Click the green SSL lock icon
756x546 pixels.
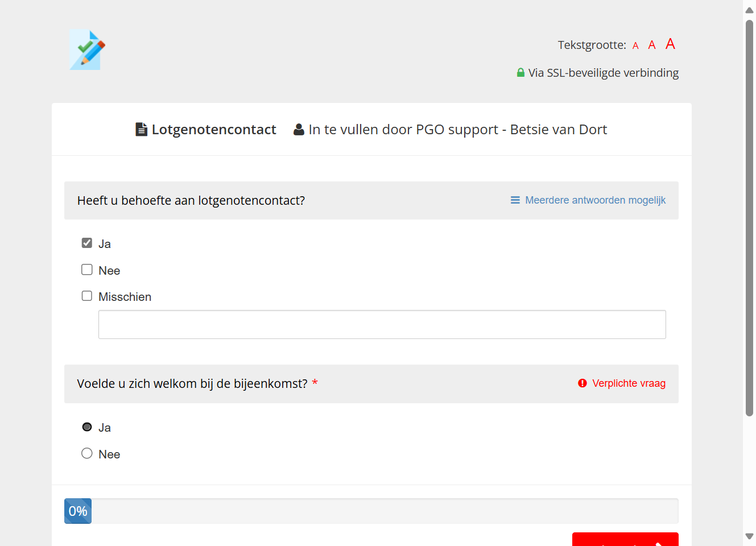tap(520, 72)
